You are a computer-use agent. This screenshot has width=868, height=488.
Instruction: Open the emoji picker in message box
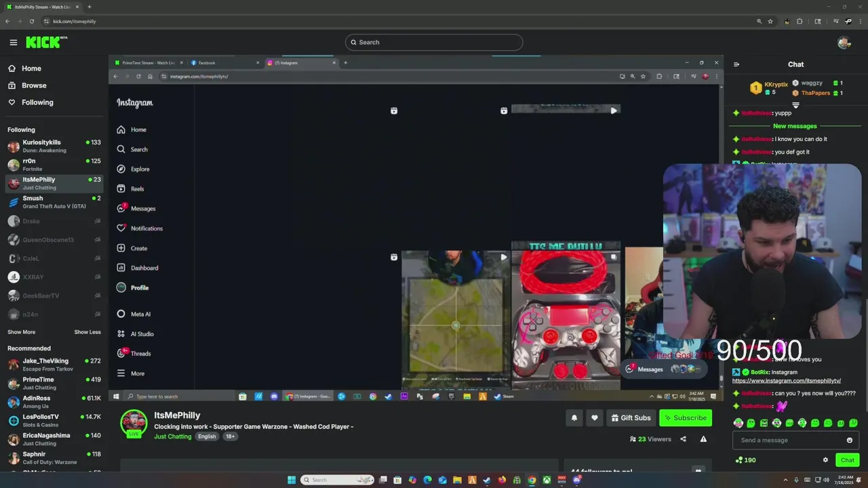tap(850, 440)
